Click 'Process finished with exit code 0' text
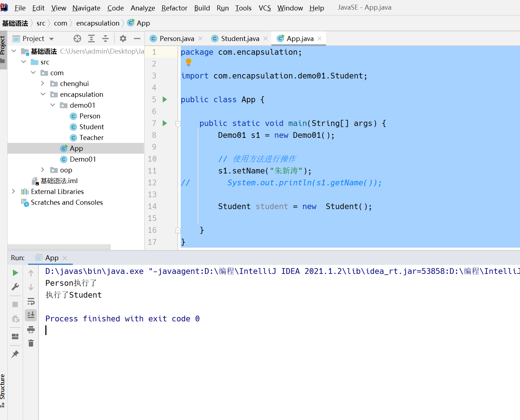This screenshot has height=420, width=520. 122,319
